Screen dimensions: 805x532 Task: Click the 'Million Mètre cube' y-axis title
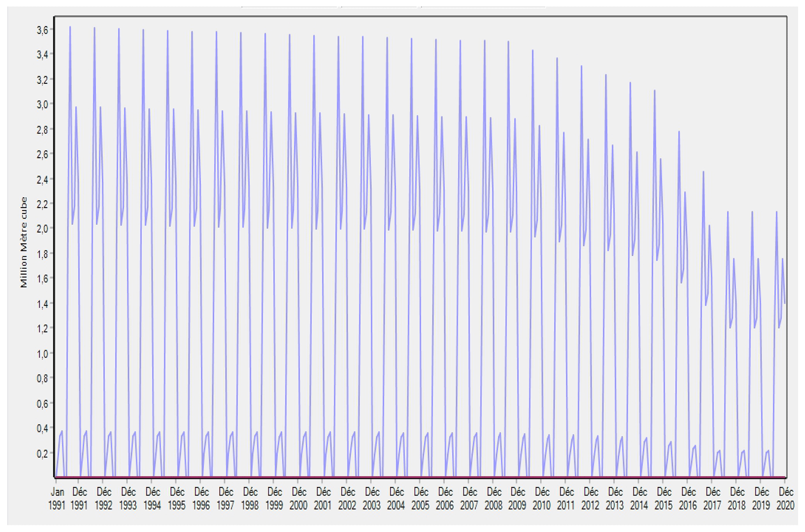click(24, 242)
